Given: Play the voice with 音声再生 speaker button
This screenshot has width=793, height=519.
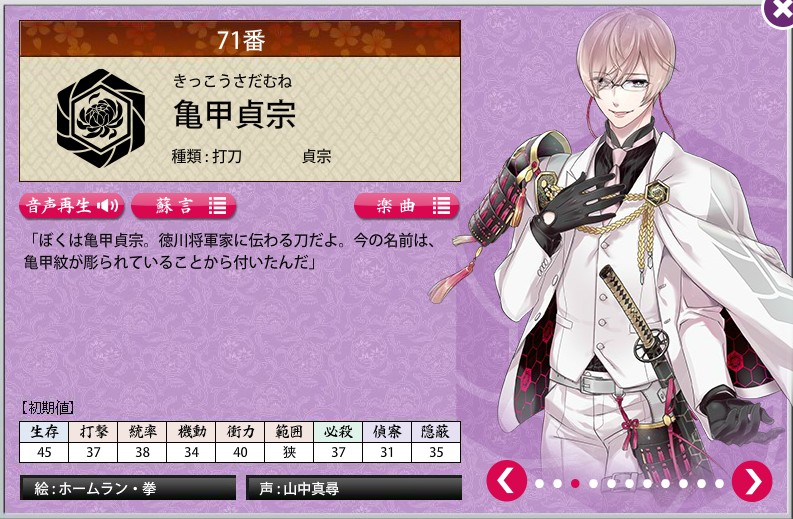Looking at the screenshot, I should (x=72, y=206).
